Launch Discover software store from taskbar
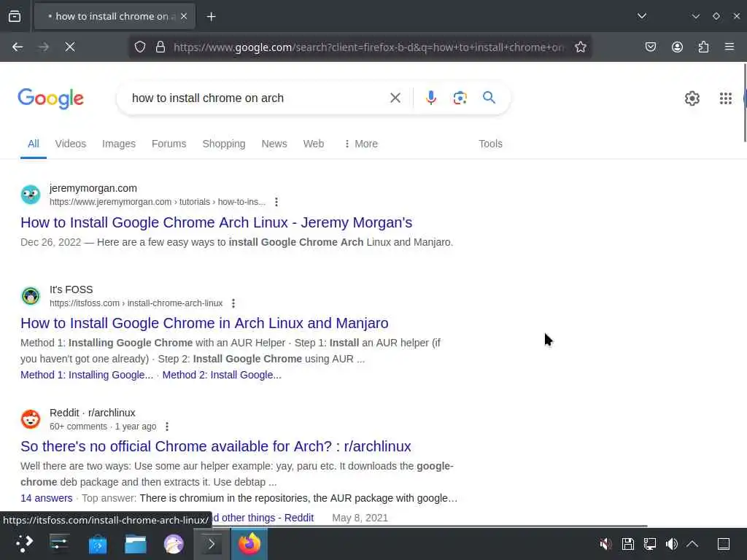This screenshot has width=747, height=560. [98, 544]
